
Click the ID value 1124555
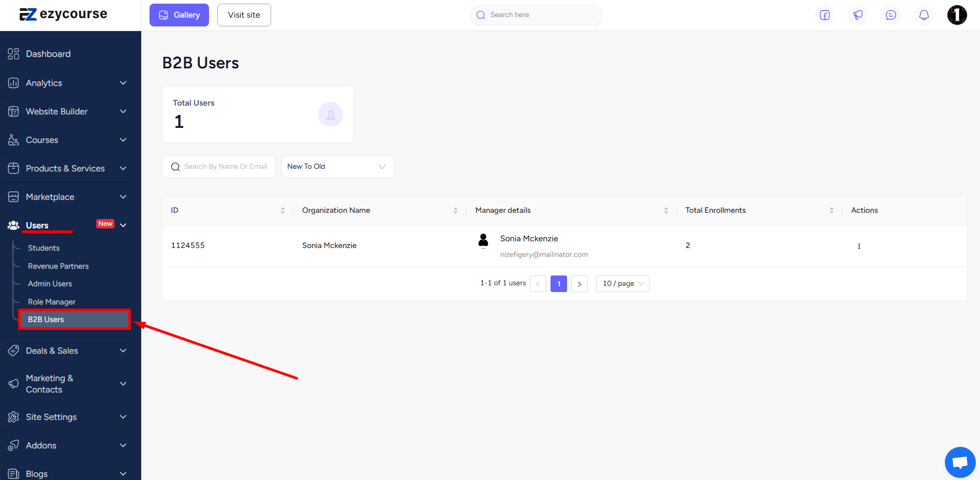(x=188, y=245)
